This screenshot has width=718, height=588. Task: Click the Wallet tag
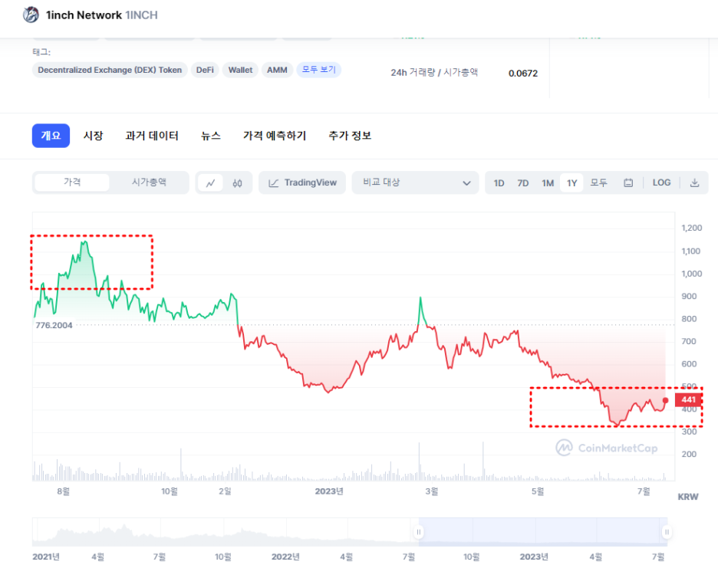(240, 70)
